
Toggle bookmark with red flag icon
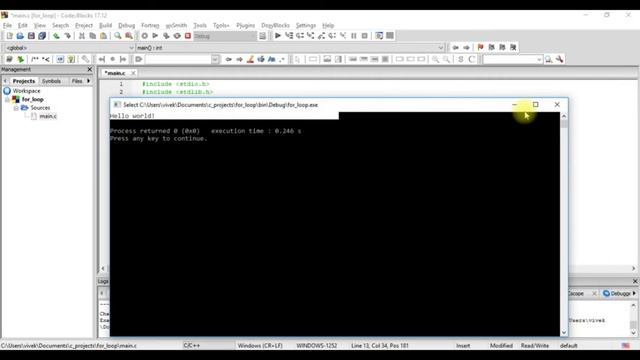[480, 47]
